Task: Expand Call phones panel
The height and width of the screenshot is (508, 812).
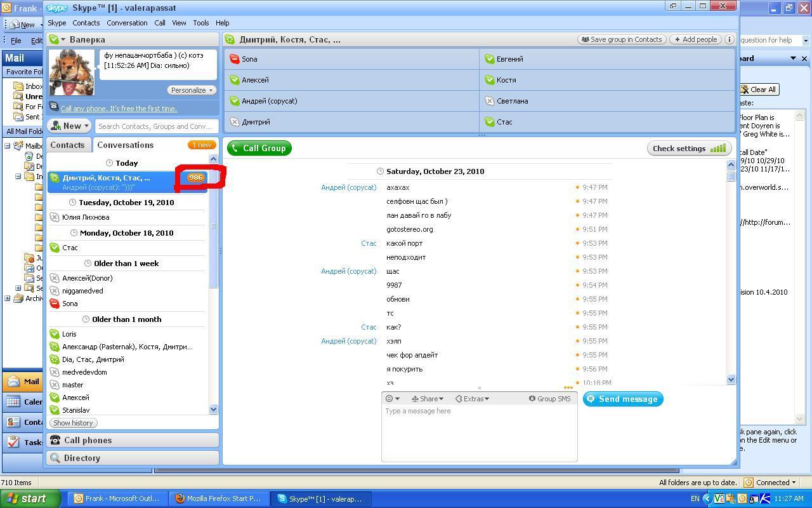Action: tap(132, 440)
